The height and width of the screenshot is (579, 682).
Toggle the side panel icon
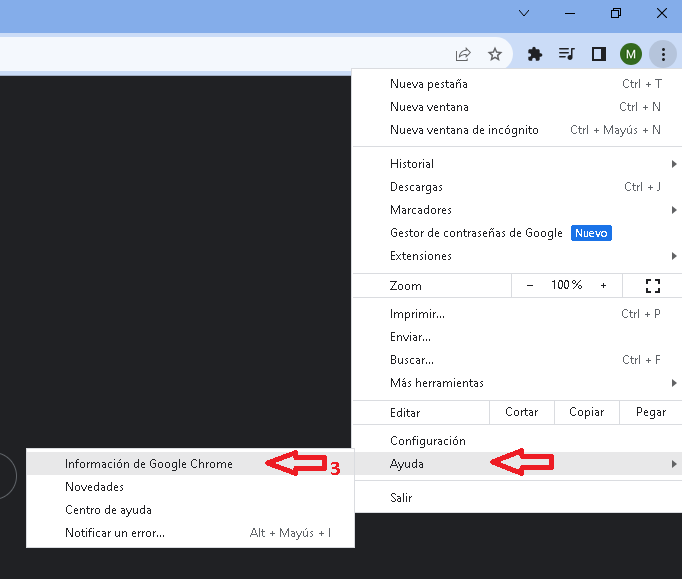click(599, 54)
